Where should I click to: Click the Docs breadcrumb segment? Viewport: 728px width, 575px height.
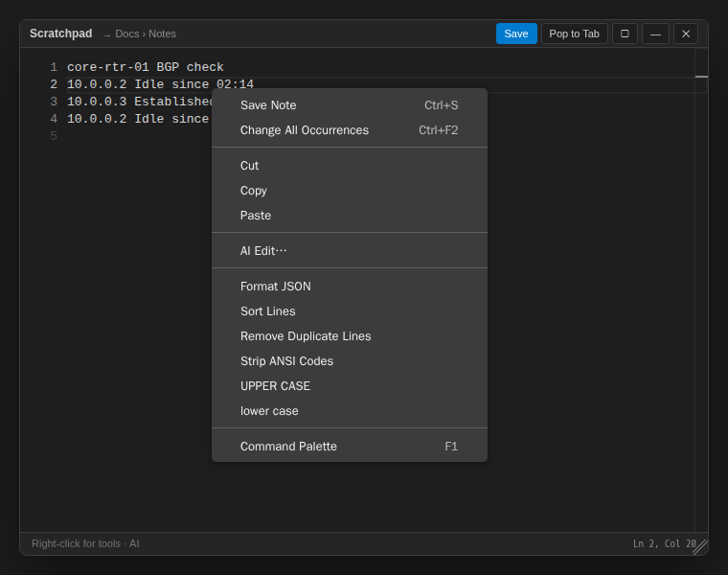tap(127, 34)
